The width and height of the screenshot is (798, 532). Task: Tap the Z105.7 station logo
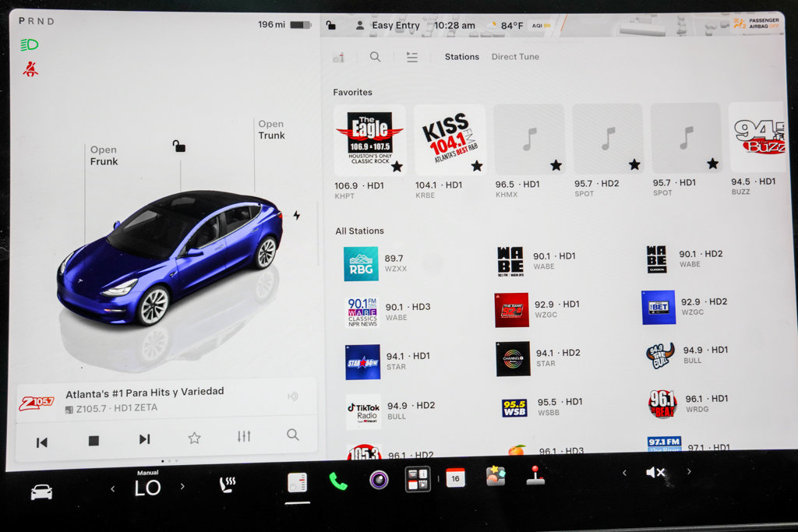37,403
